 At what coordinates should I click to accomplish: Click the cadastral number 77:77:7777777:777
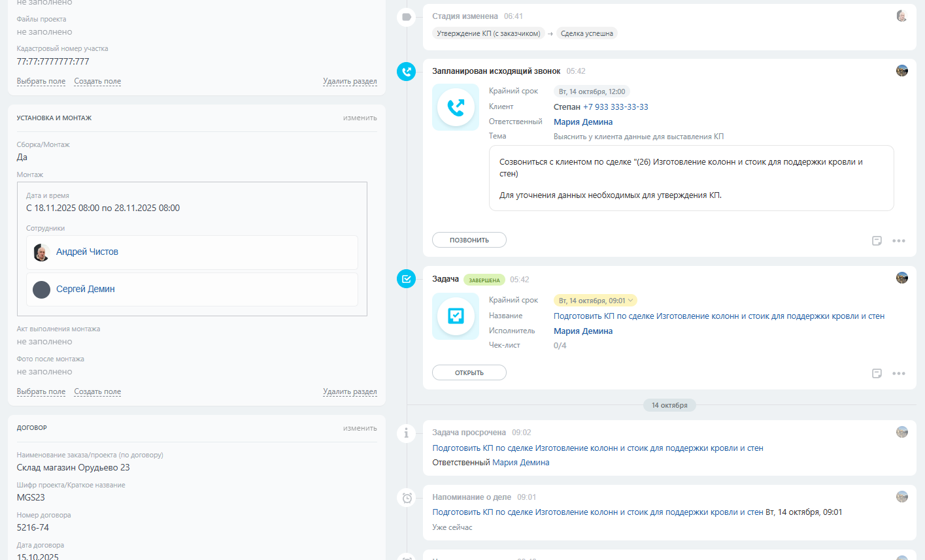point(53,62)
